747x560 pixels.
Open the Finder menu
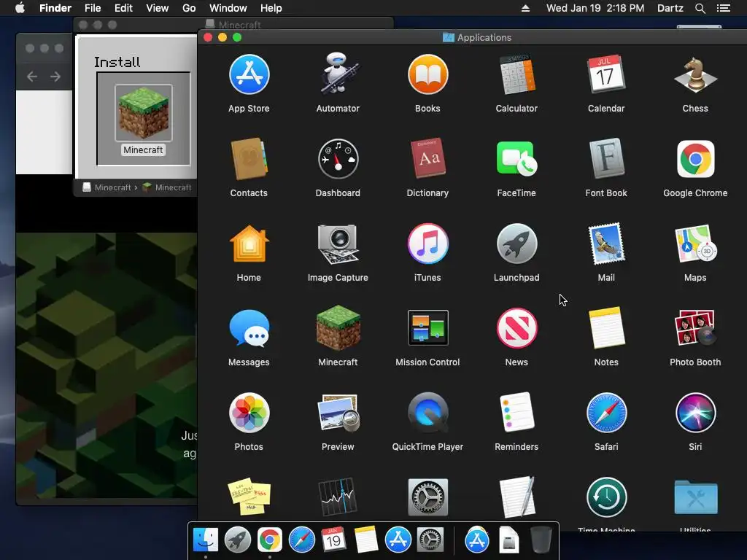(x=55, y=8)
